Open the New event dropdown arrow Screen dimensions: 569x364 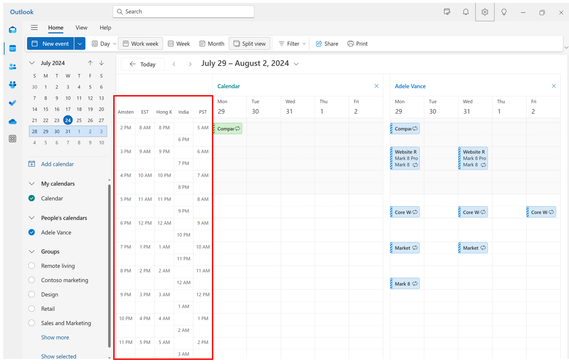tap(80, 44)
